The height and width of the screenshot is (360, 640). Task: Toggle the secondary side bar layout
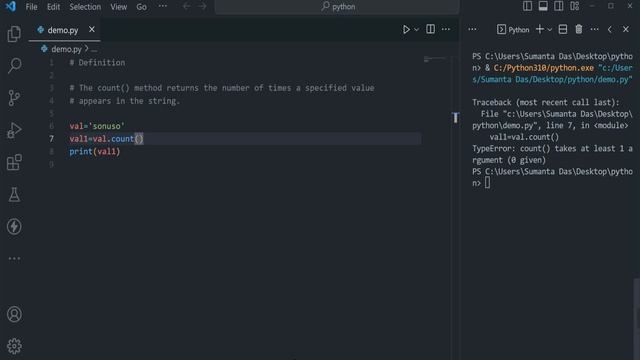(x=559, y=6)
